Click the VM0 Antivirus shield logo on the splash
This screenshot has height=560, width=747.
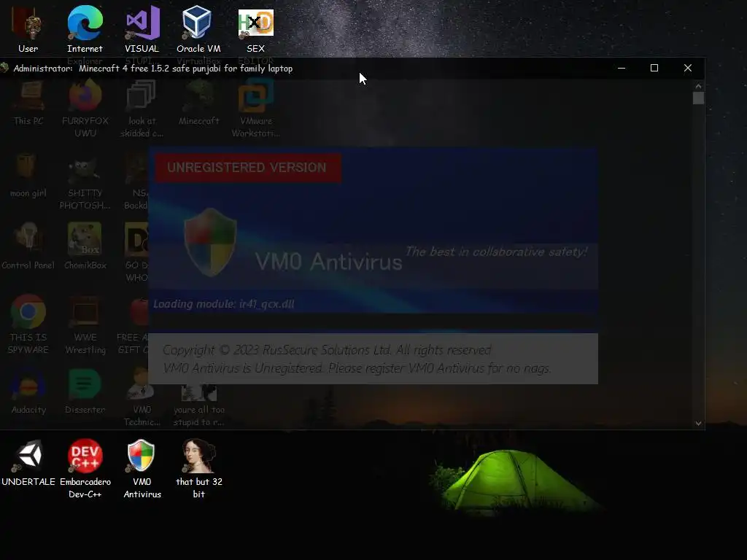pyautogui.click(x=210, y=242)
